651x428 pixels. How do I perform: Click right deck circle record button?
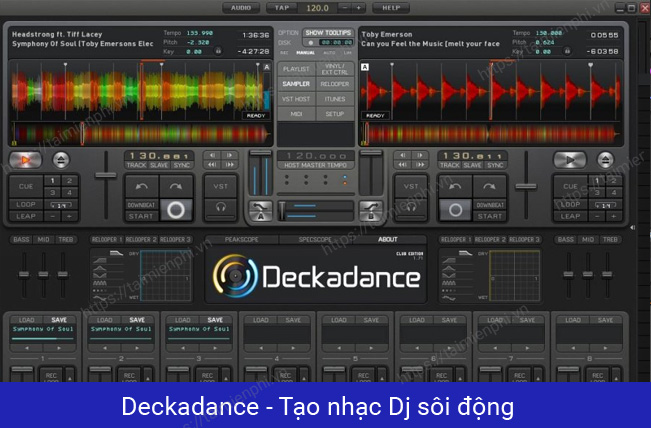click(x=455, y=210)
